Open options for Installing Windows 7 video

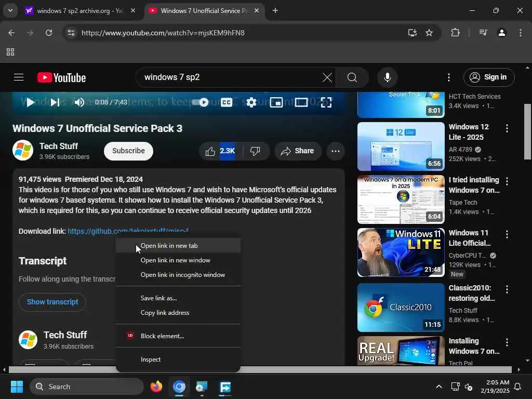(507, 342)
